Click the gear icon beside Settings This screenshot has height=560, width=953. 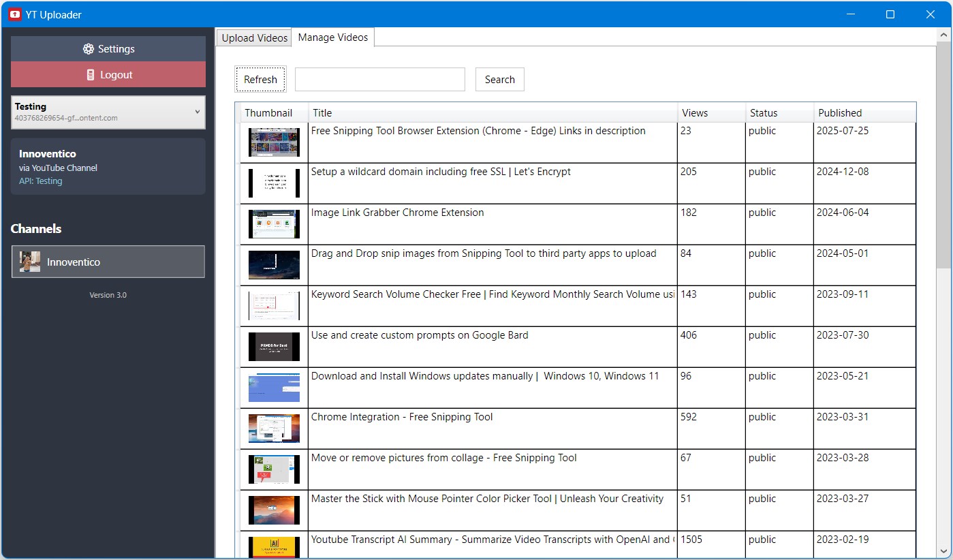pos(89,49)
